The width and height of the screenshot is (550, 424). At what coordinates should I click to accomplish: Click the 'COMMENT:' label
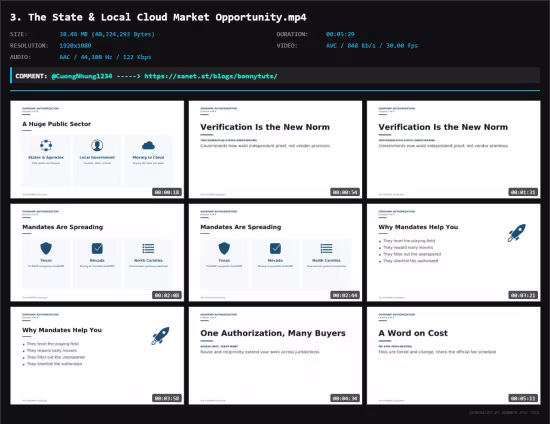31,76
